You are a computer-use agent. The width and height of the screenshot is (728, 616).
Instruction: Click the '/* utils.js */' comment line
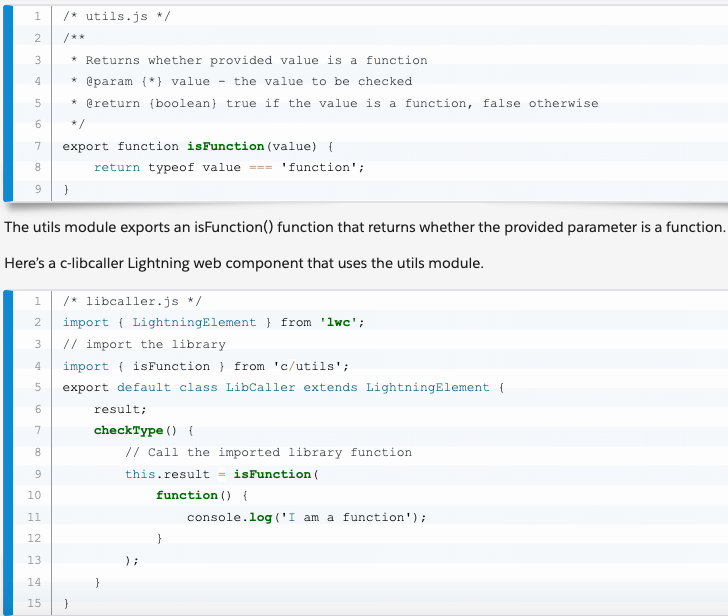(x=117, y=16)
